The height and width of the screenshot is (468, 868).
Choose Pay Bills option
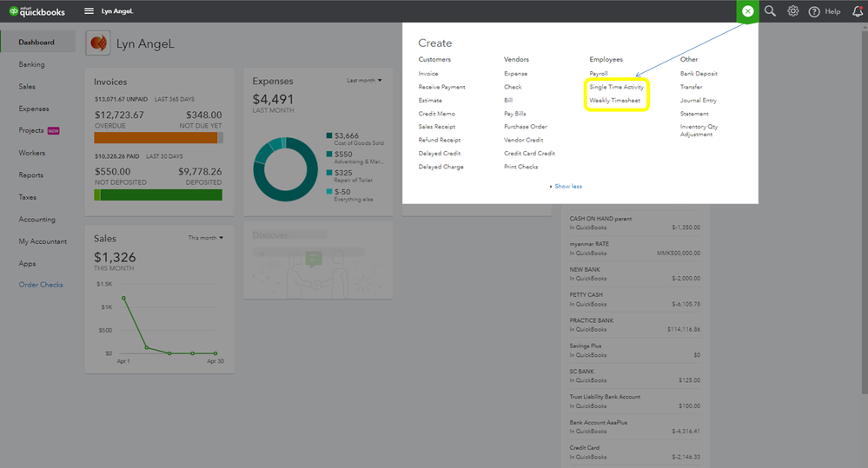[x=515, y=114]
